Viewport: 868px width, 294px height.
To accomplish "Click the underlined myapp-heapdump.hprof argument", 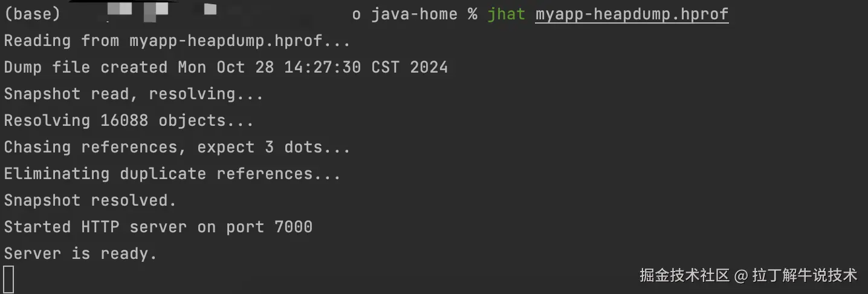I will pos(632,14).
